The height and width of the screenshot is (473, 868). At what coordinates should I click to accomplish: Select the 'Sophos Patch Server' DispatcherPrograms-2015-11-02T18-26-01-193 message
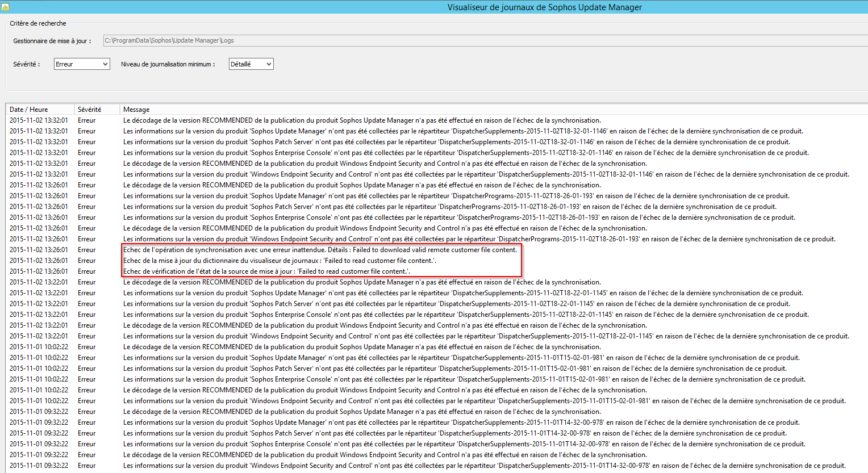[x=449, y=207]
